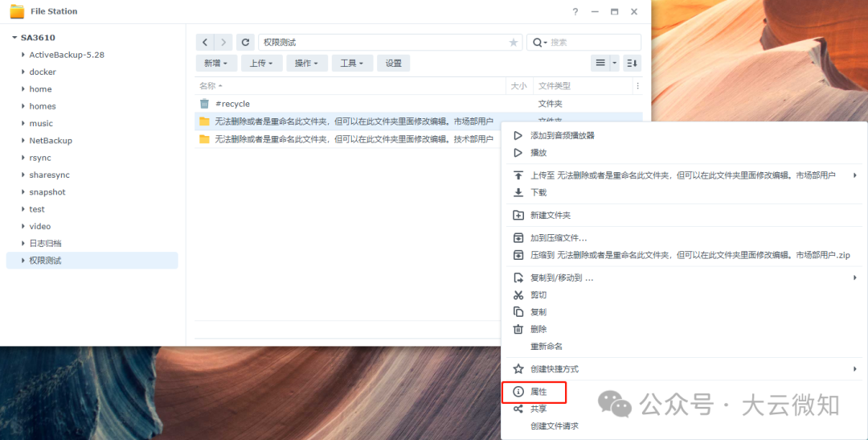Image resolution: width=868 pixels, height=440 pixels.
Task: Expand the 创建快捷方式 submenu arrow
Action: (854, 368)
